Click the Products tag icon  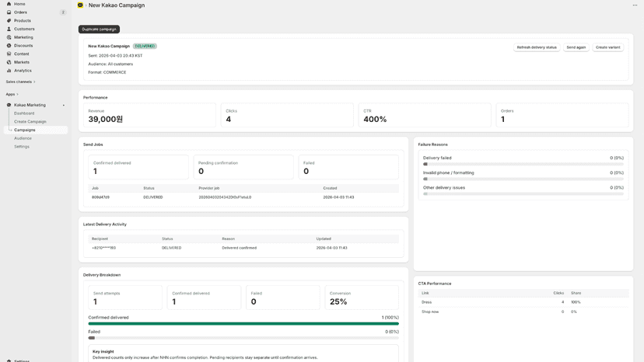pyautogui.click(x=9, y=20)
